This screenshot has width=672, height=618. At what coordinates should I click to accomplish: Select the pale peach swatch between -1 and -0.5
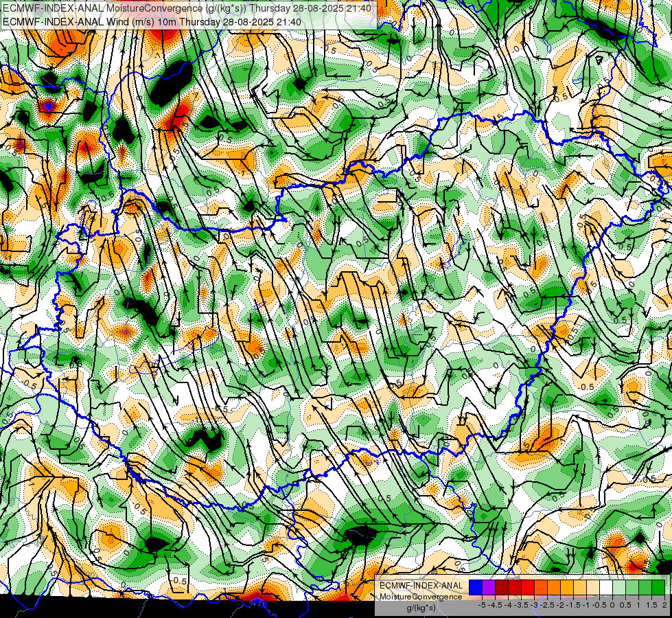tap(592, 587)
